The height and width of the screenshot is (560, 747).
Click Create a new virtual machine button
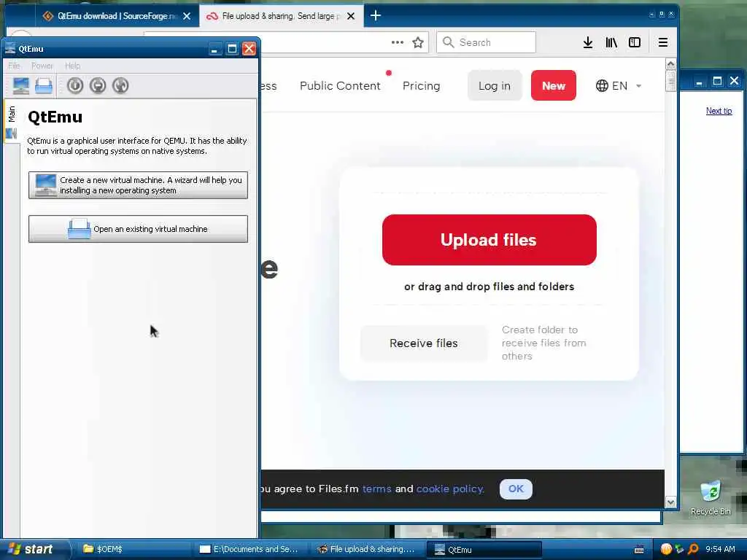(138, 185)
